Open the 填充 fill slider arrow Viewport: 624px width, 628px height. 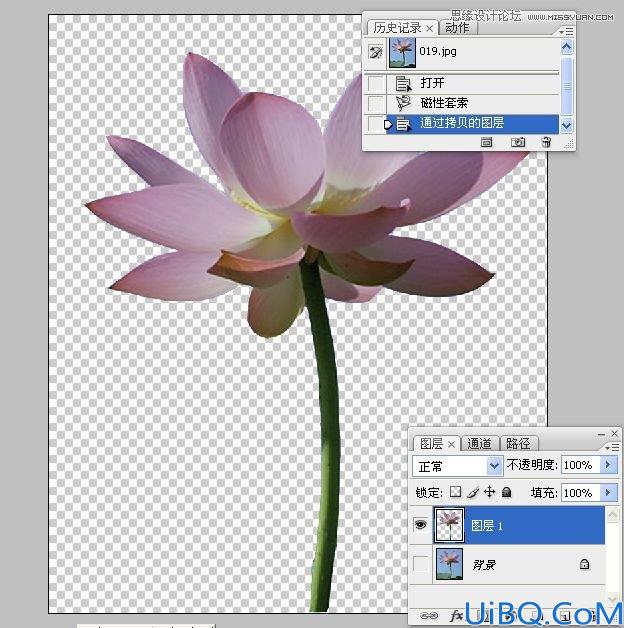coord(608,492)
